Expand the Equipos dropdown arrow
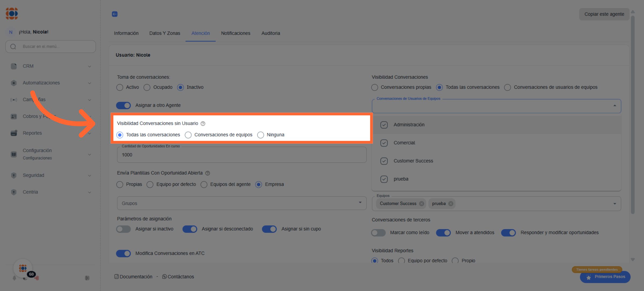644x291 pixels. 614,204
